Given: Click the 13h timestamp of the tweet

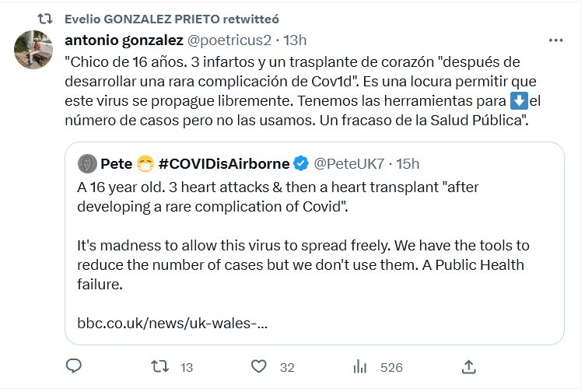Looking at the screenshot, I should click(x=294, y=40).
